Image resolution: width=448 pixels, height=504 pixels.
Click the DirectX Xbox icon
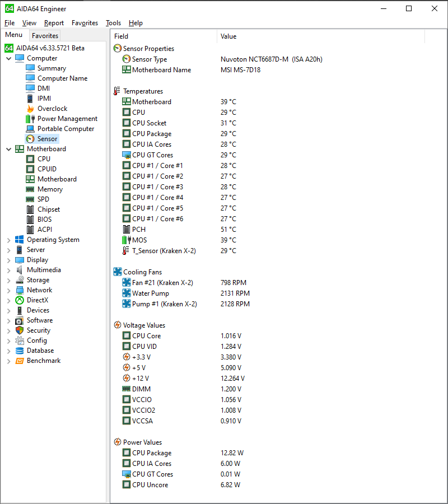coord(20,300)
